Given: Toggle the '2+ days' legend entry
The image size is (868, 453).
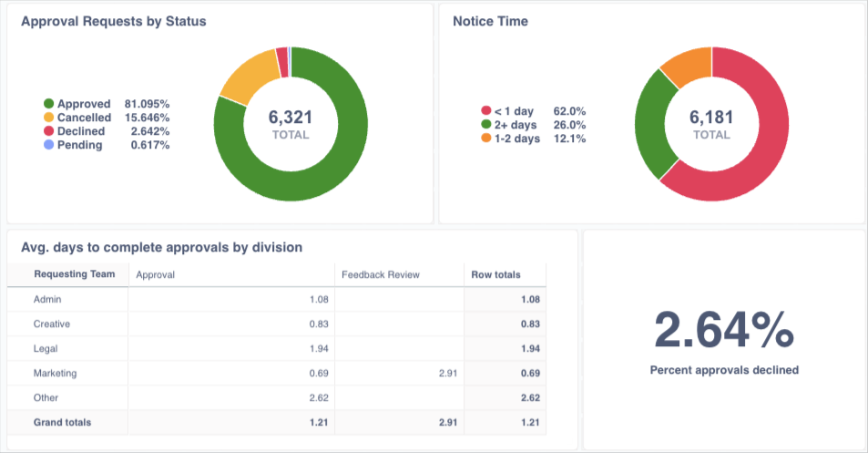Looking at the screenshot, I should [515, 125].
